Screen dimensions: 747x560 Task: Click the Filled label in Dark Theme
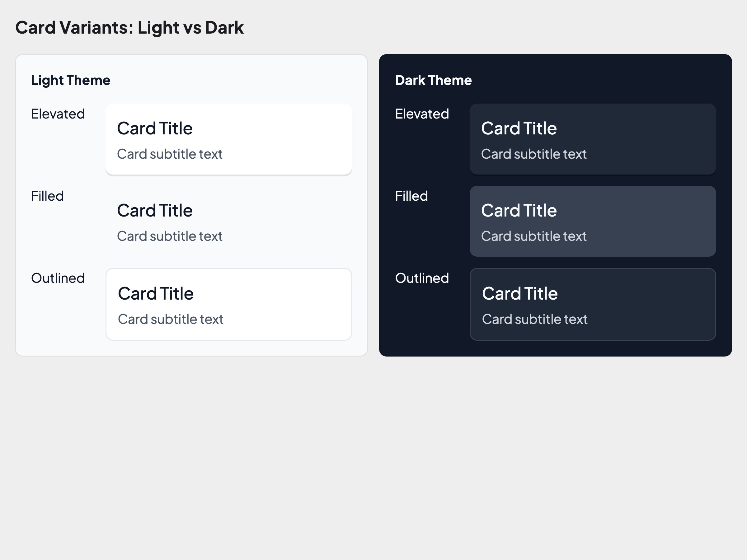click(411, 196)
